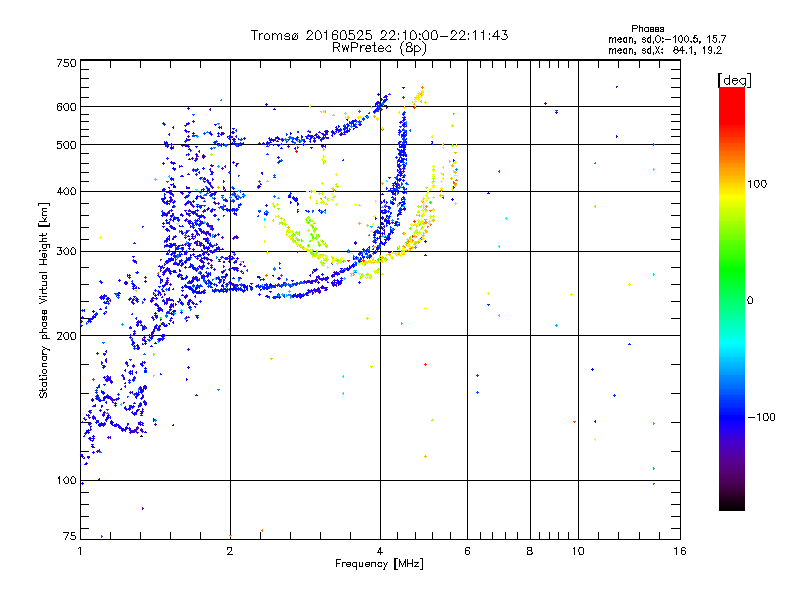Click the plot title 'Tromsø 20160525 22:10:00-22:11:43'
The image size is (800, 600).
379,35
